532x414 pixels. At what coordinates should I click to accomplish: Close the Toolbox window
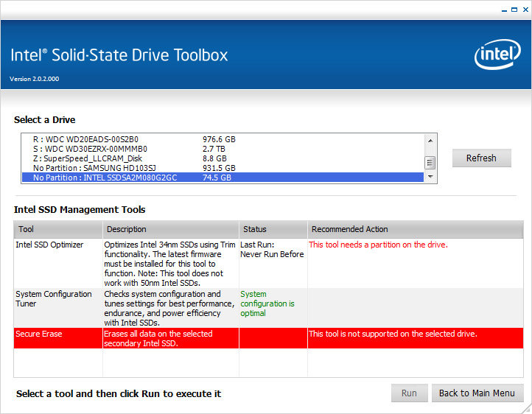click(525, 10)
